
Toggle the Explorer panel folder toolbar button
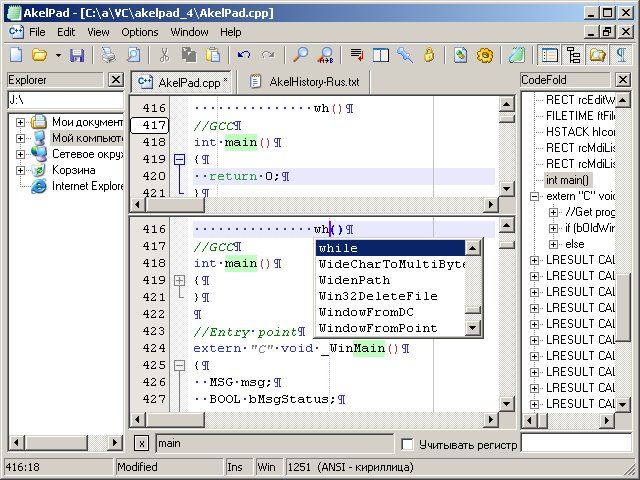(x=597, y=55)
